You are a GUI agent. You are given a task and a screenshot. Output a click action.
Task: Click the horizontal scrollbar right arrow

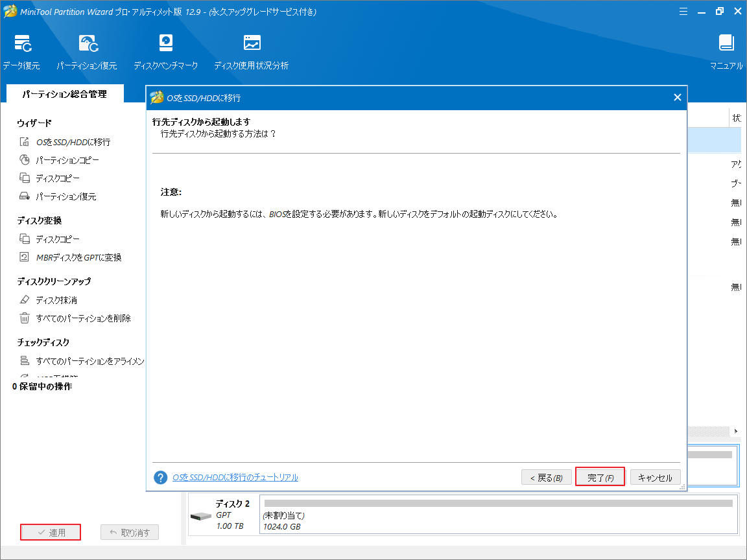736,431
